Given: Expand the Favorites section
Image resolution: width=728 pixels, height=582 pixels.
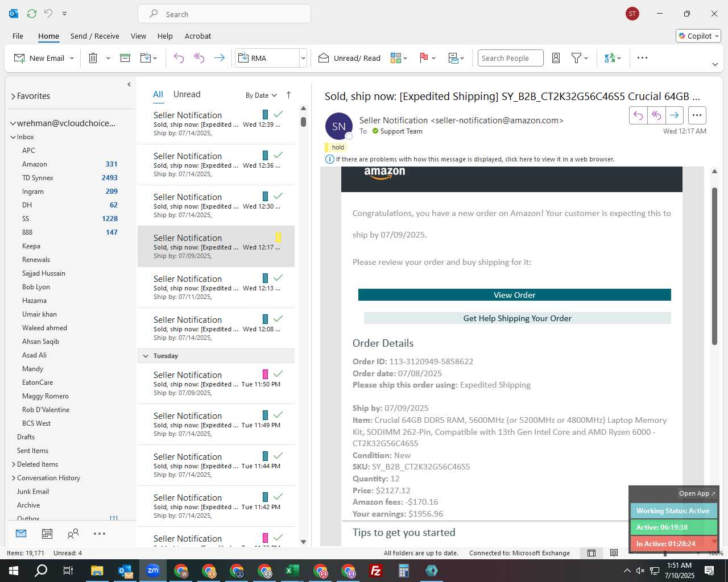Looking at the screenshot, I should [x=13, y=97].
